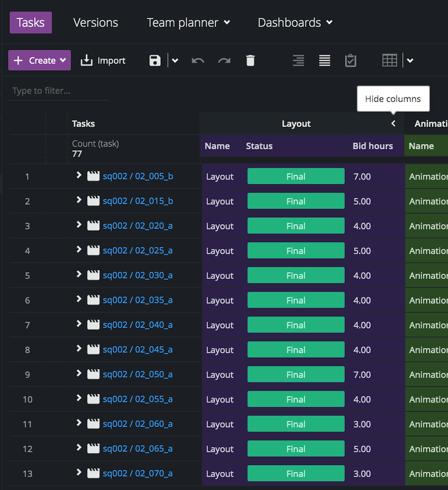The height and width of the screenshot is (490, 448).
Task: Open Dashboards menu
Action: click(295, 22)
